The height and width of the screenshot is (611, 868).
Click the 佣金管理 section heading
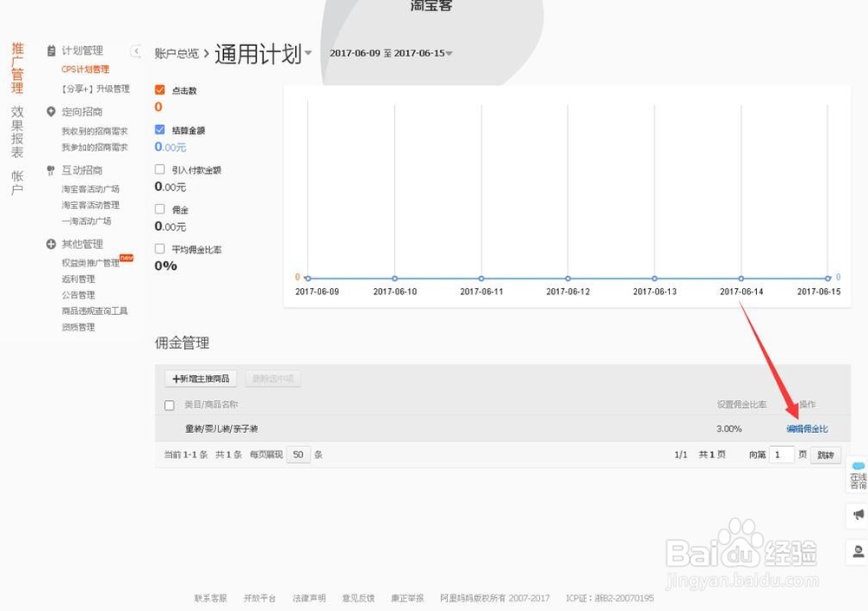[x=182, y=343]
